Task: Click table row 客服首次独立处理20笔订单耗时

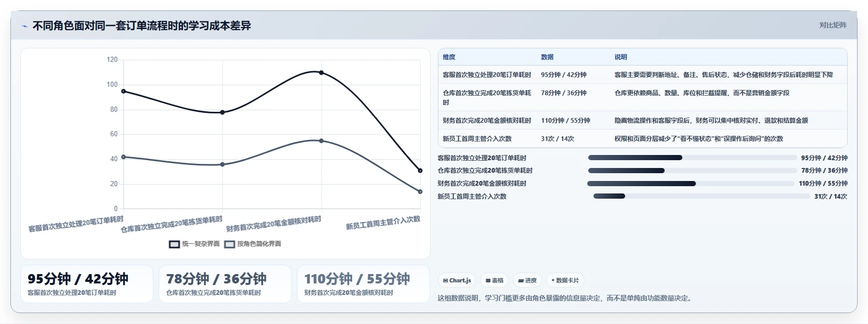Action: [x=643, y=75]
